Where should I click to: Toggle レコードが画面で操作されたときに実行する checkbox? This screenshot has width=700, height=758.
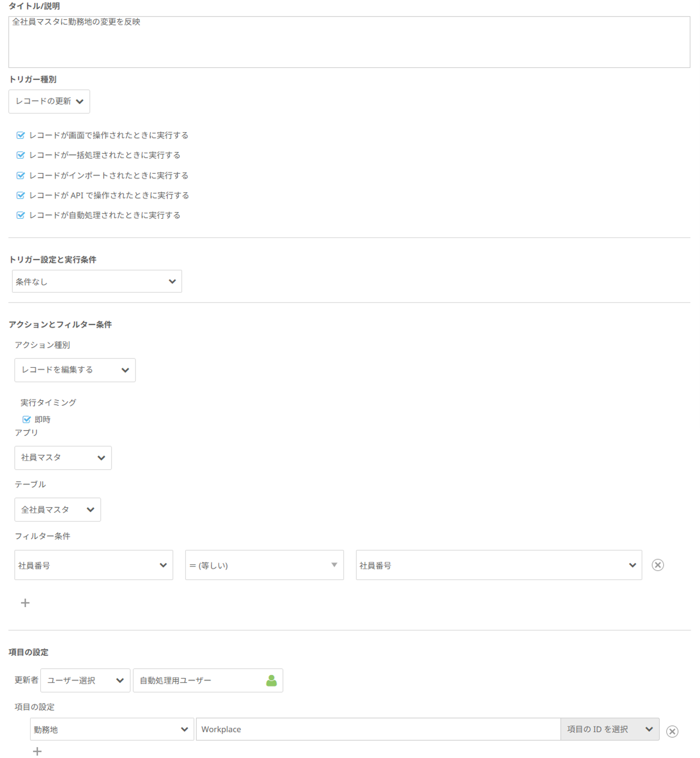click(21, 135)
